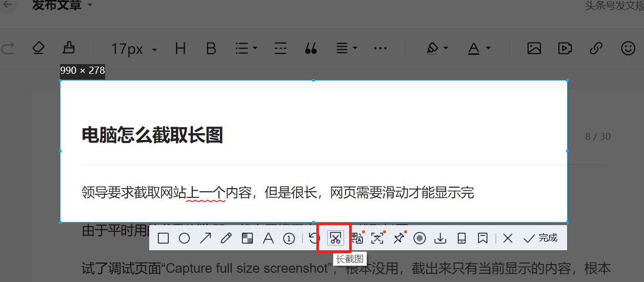The width and height of the screenshot is (644, 282).
Task: Go back using the circled arrow
Action: (x=9, y=5)
